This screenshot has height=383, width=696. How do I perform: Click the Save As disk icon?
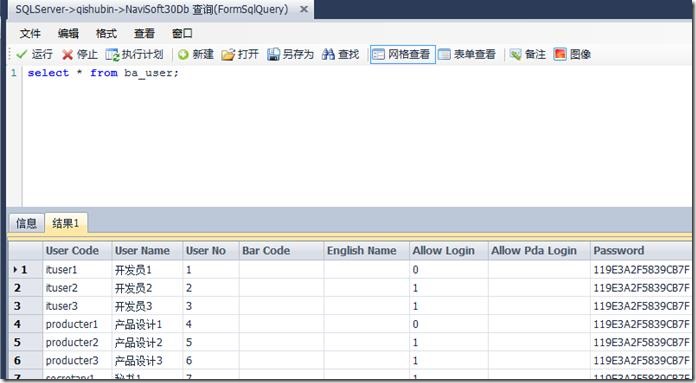coord(273,55)
